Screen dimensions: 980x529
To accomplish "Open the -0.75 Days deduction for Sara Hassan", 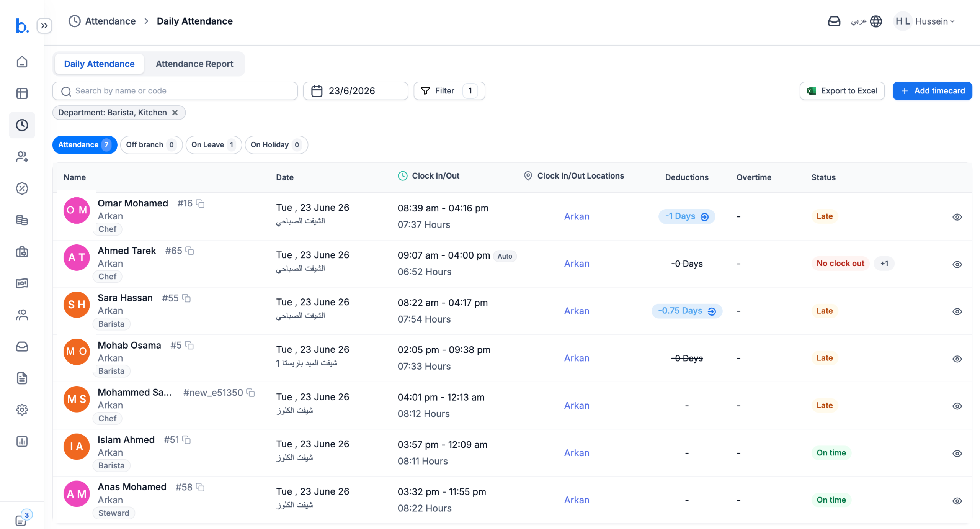I will (687, 311).
